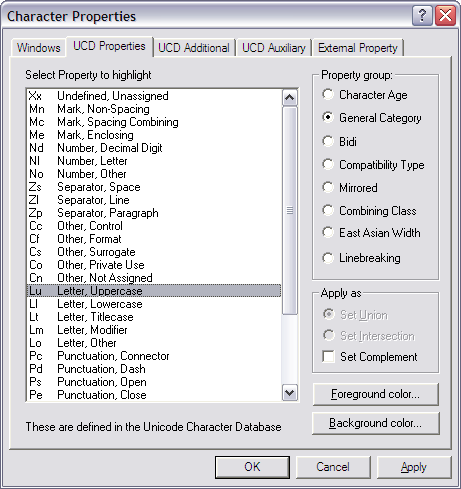Go to the External Property tab
461x489 pixels.
click(358, 48)
